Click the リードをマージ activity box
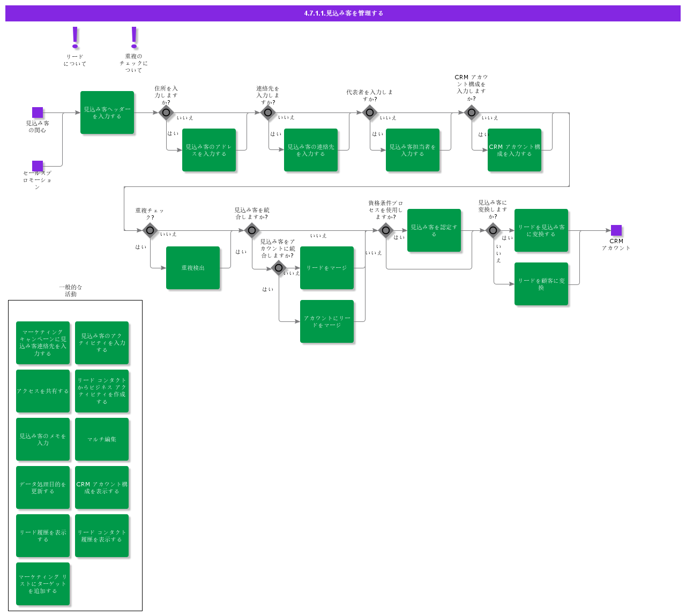686x616 pixels. 327,268
